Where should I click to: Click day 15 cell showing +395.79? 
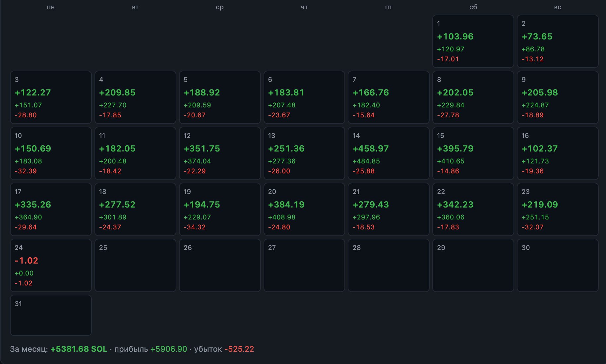pos(473,153)
